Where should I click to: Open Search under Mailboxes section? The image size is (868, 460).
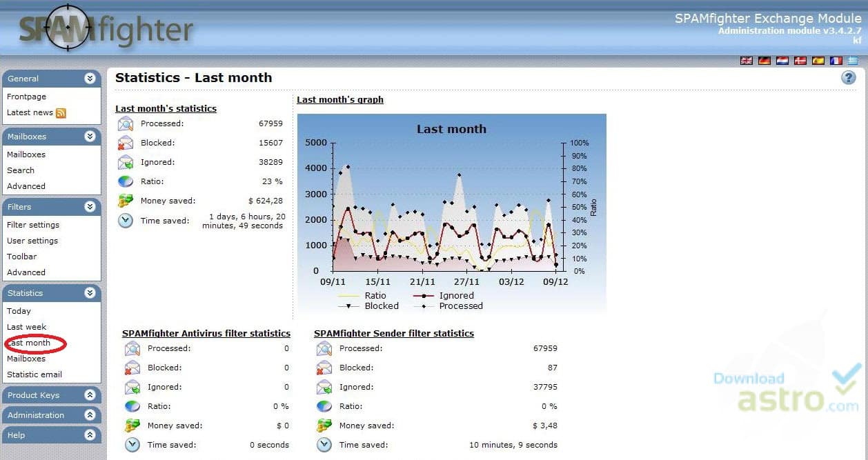point(21,170)
